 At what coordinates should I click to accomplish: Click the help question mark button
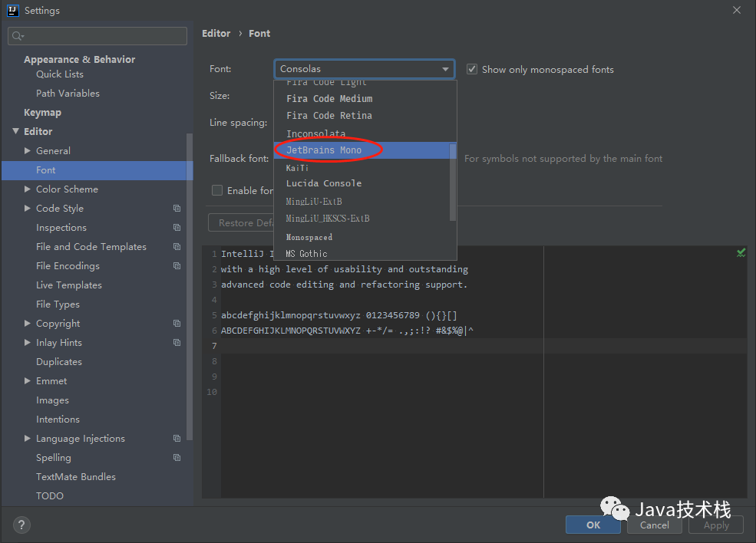coord(21,525)
